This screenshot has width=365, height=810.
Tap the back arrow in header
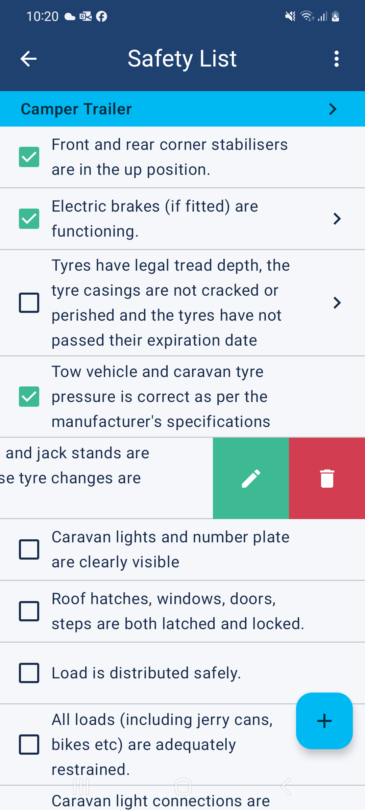[x=28, y=59]
